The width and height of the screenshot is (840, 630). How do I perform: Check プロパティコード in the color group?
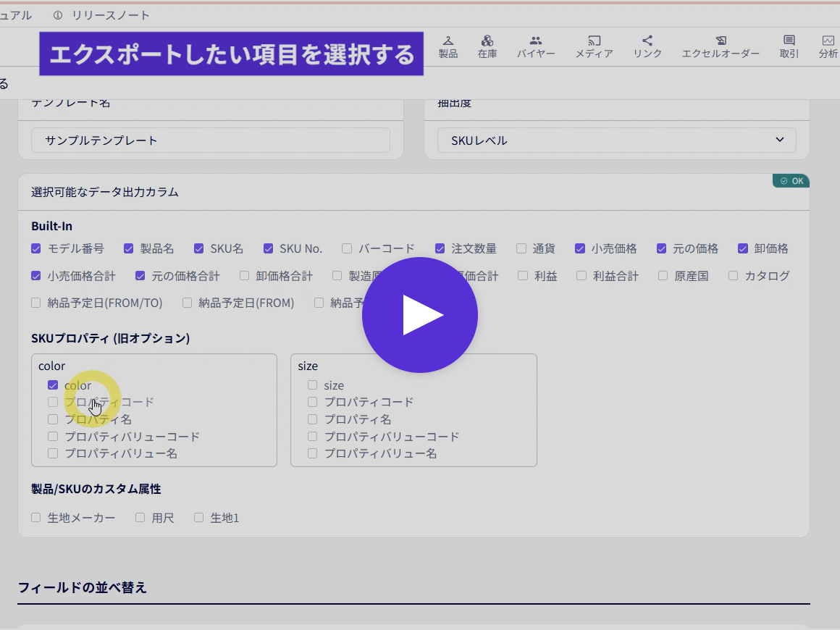pos(52,402)
